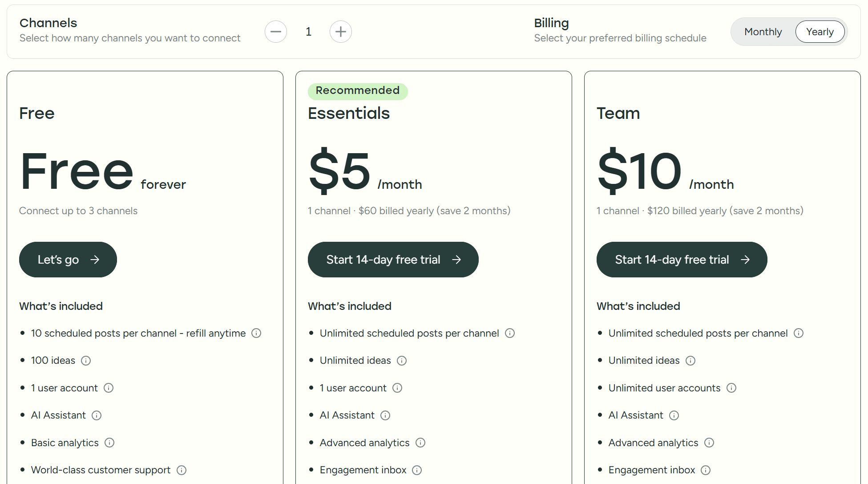Show info for Essentials 1 user account
868x484 pixels.
click(x=397, y=388)
